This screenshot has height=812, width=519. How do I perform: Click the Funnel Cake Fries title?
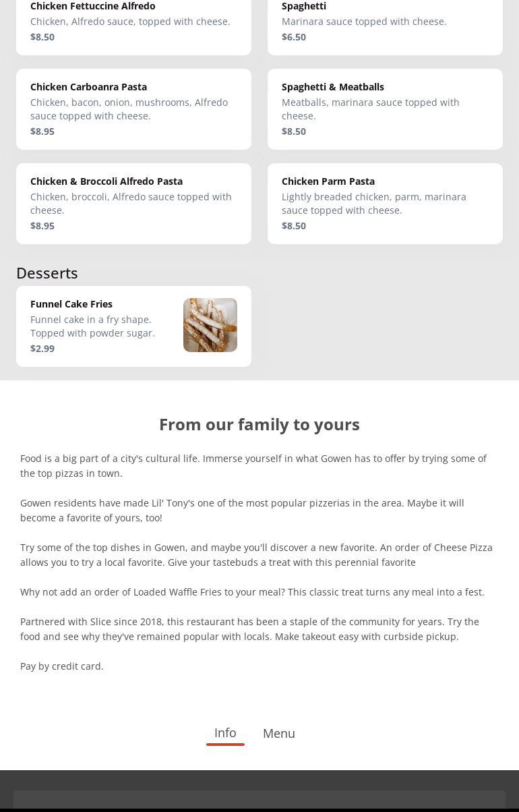(x=71, y=304)
